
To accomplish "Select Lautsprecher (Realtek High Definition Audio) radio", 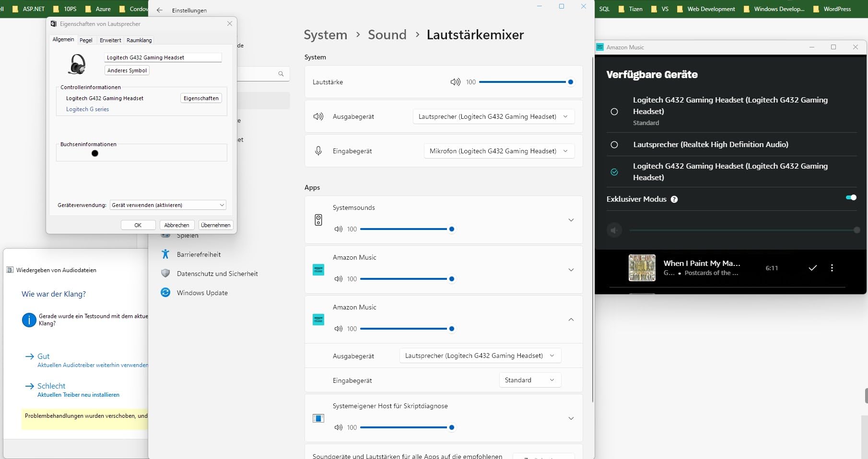I will (x=614, y=145).
